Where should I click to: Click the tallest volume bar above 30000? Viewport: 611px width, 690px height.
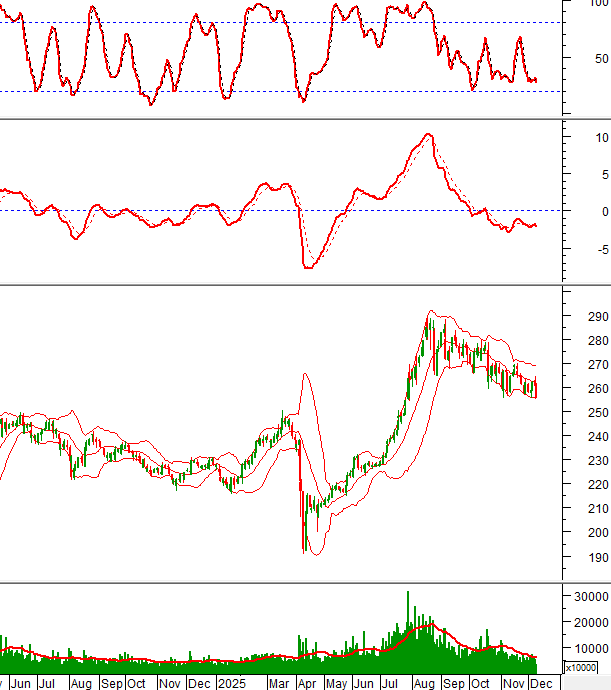tap(408, 622)
